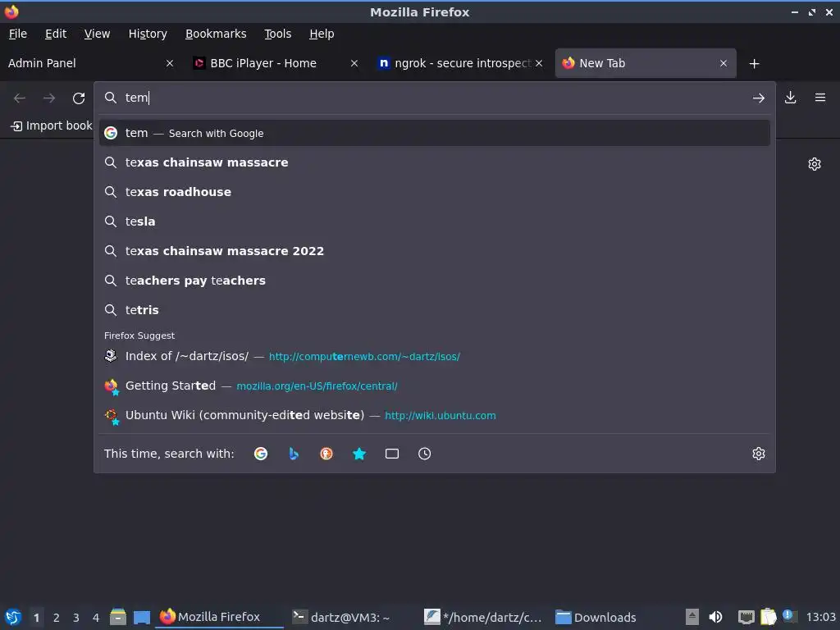Image resolution: width=840 pixels, height=630 pixels.
Task: Close the ngrok tab
Action: 539,63
